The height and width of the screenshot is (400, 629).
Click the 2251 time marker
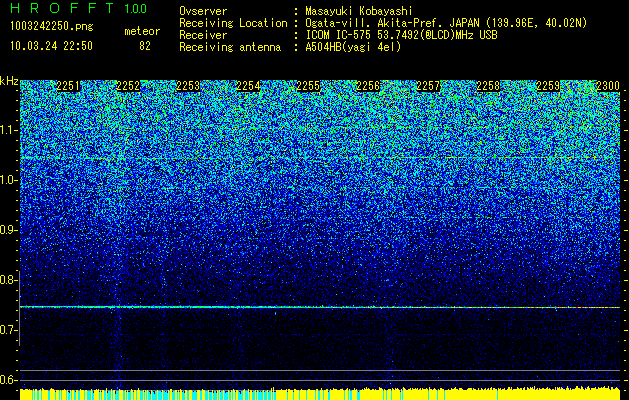(x=68, y=86)
